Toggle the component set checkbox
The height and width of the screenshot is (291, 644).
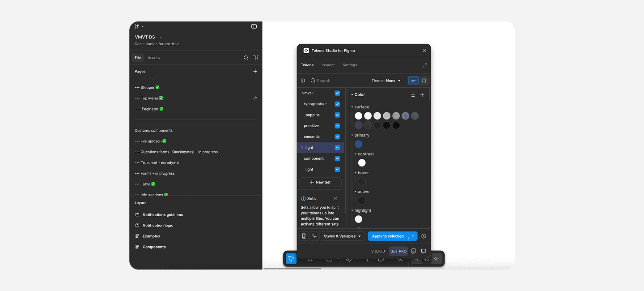[x=337, y=158]
